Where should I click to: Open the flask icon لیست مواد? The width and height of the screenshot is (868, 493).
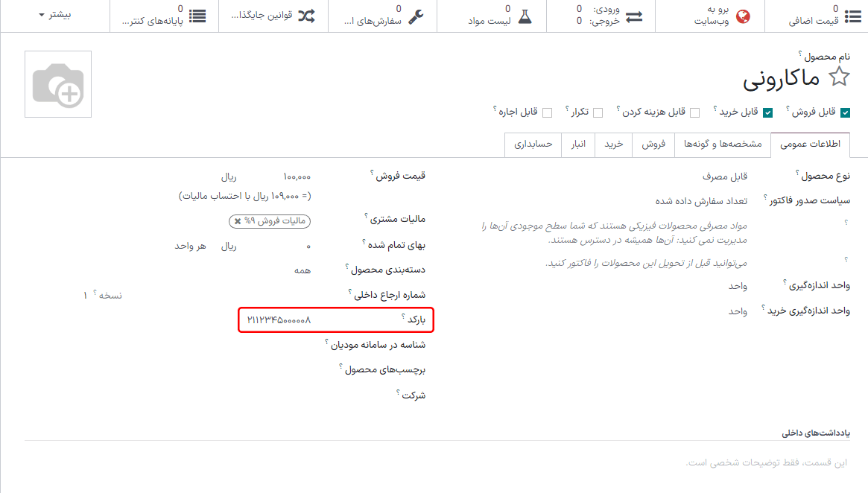[x=525, y=16]
